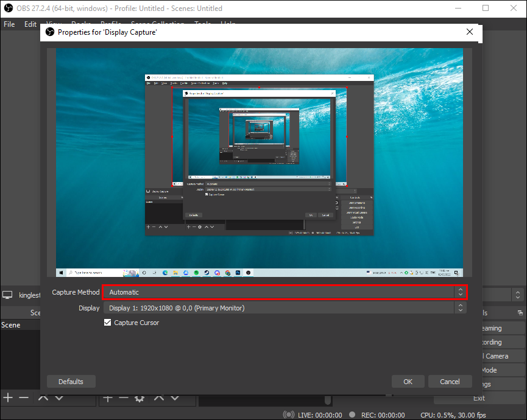Viewport: 527px width, 420px height.
Task: Remove selected source with minus icon
Action: [x=124, y=398]
